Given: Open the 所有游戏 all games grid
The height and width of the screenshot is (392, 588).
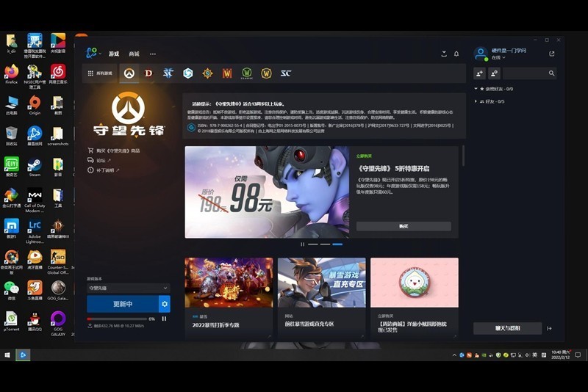Looking at the screenshot, I should click(x=100, y=73).
